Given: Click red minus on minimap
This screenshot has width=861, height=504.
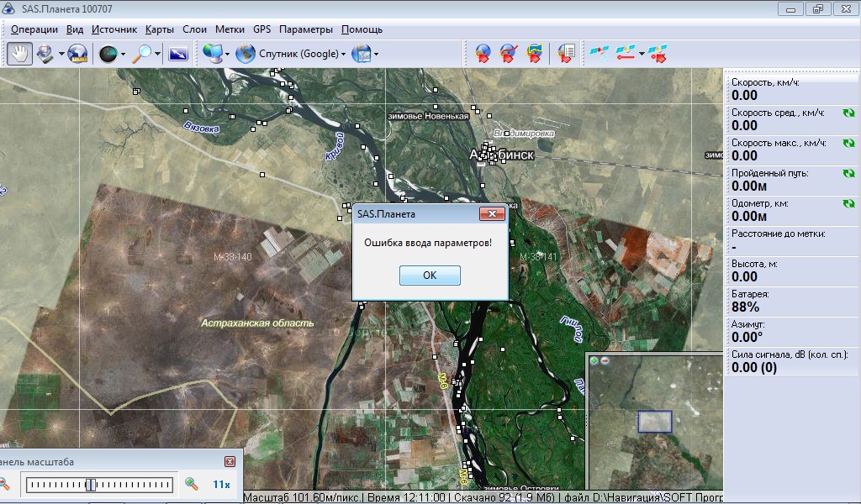Looking at the screenshot, I should (604, 360).
